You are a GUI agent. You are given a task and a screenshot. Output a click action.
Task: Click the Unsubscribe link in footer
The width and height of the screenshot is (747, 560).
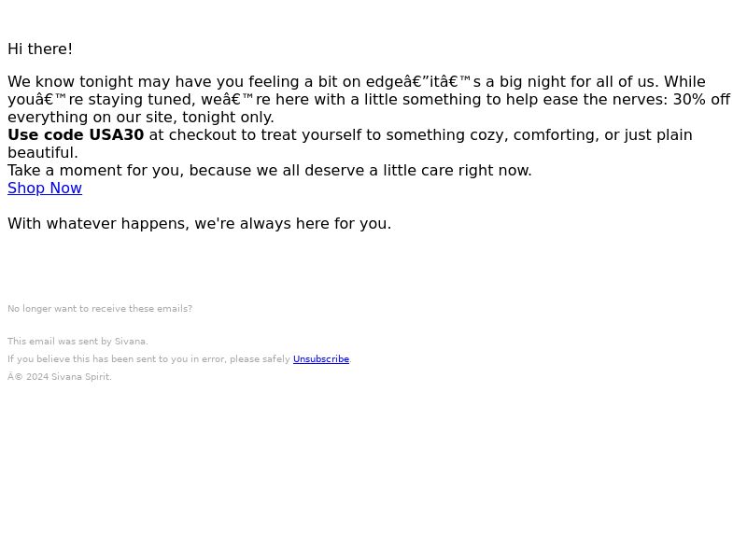pos(321,359)
